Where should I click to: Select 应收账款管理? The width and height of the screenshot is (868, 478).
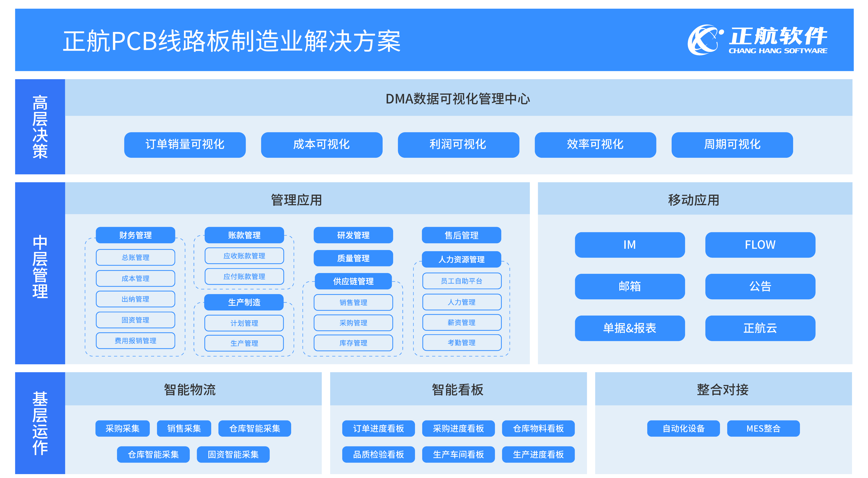coord(244,256)
